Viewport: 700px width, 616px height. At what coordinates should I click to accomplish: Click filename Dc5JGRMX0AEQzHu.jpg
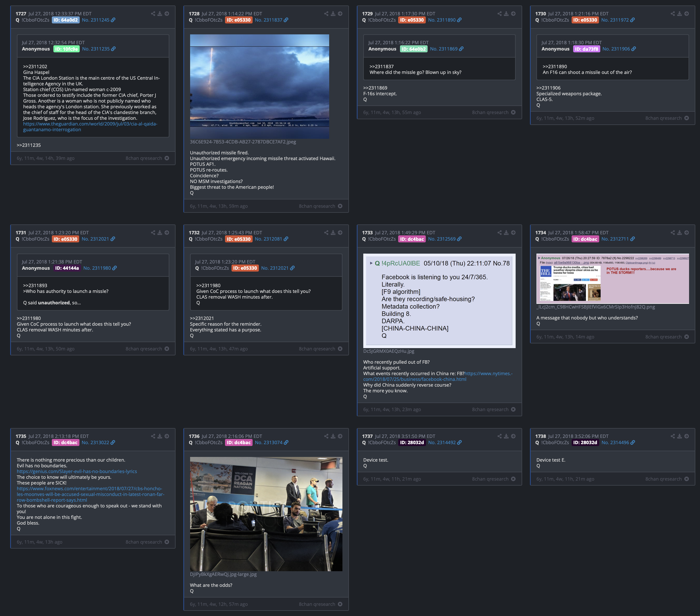coord(389,351)
